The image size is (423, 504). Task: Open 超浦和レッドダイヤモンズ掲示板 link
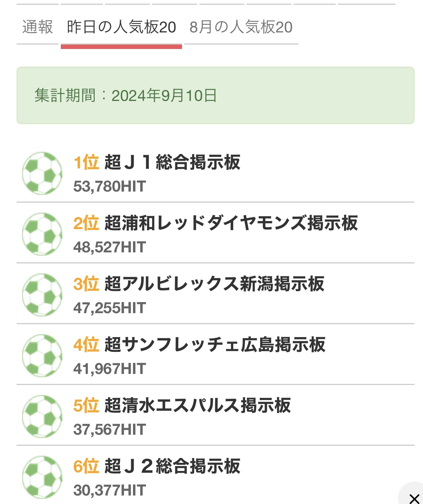point(231,223)
